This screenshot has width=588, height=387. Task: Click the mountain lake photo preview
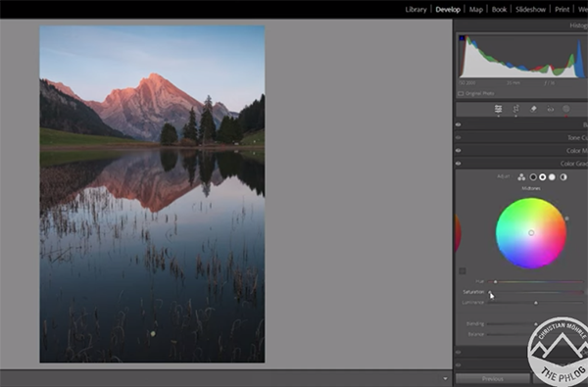pyautogui.click(x=152, y=194)
